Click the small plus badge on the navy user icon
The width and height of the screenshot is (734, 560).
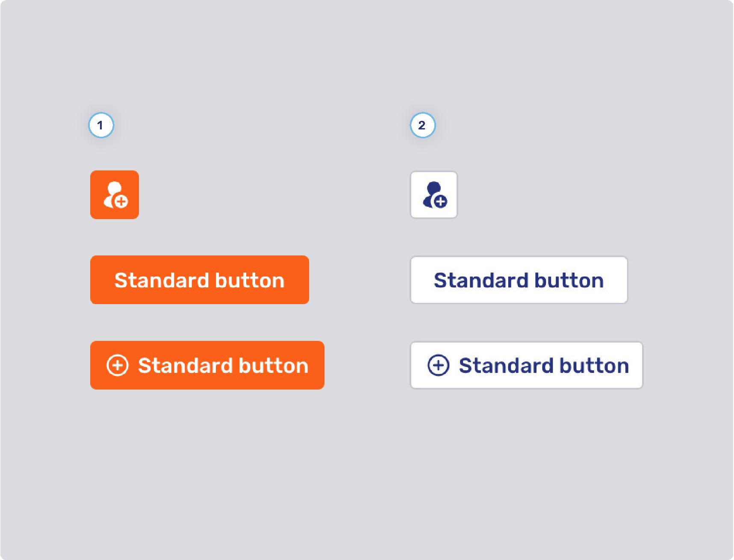point(440,202)
